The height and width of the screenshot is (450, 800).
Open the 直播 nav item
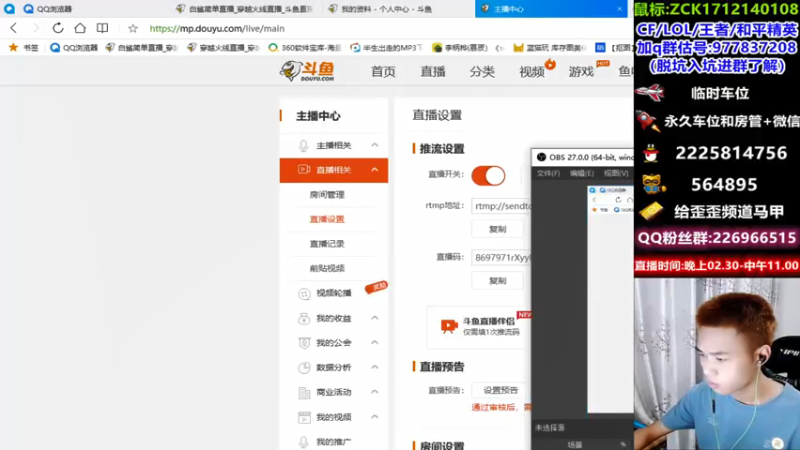coord(433,71)
